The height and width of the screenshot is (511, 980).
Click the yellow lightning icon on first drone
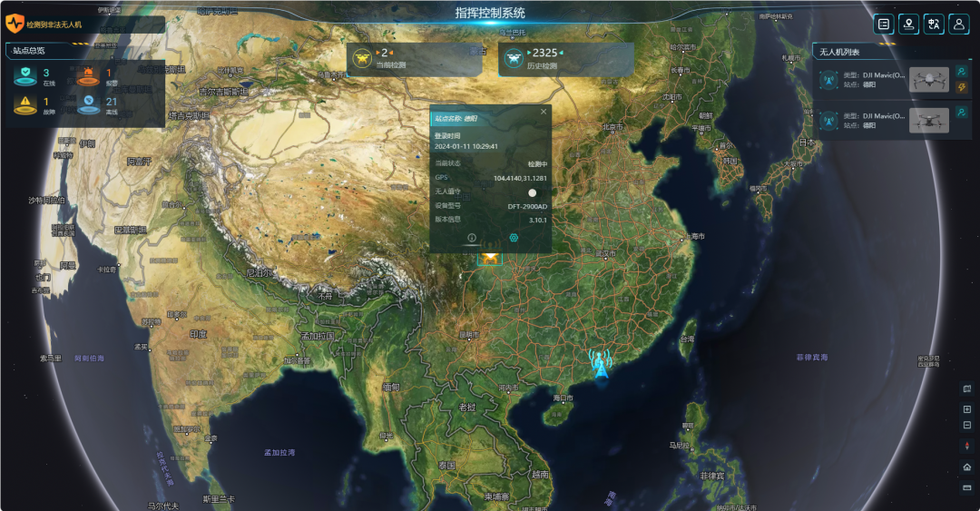[962, 87]
